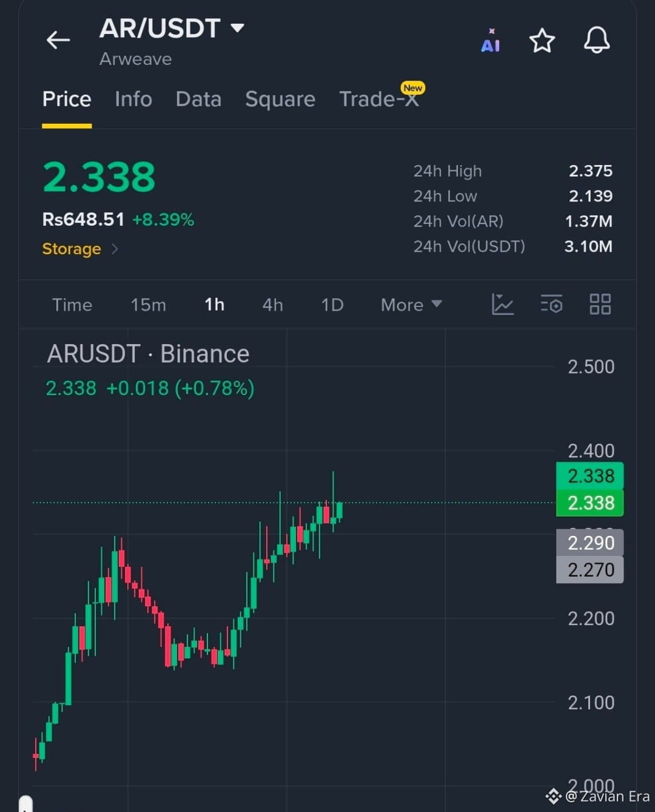Tap the 24h Vol(AR) value 1.37M
The image size is (655, 812).
588,222
